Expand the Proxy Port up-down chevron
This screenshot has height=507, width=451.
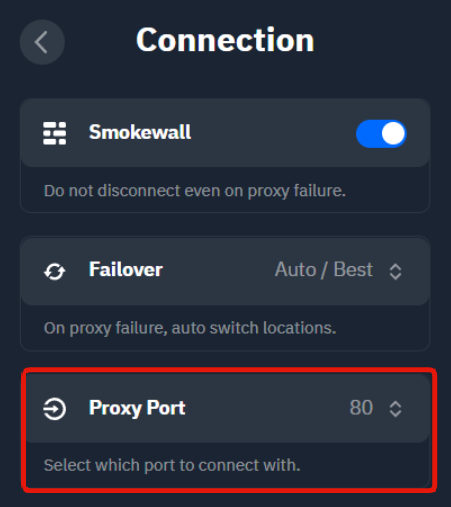(x=395, y=409)
